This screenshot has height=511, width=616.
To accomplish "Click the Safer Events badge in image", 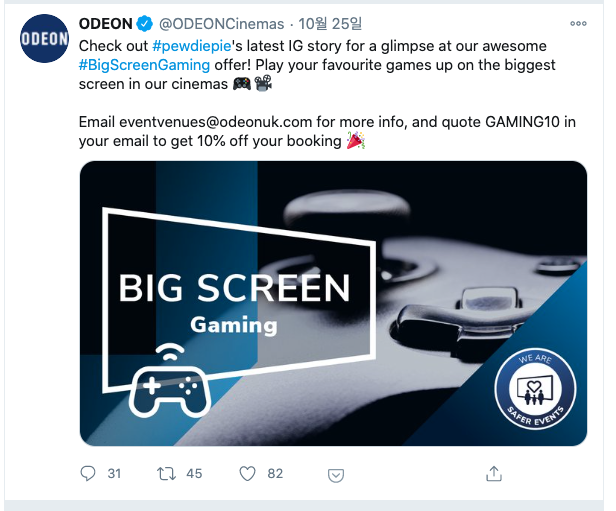I will (x=535, y=389).
